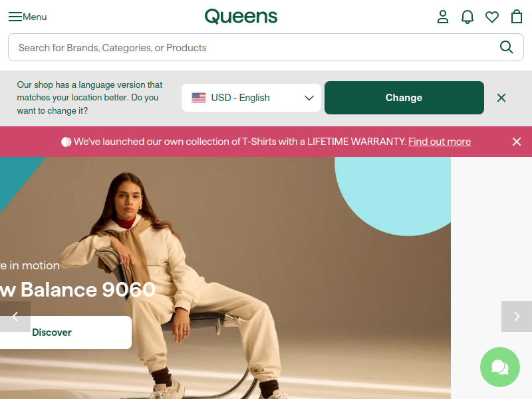Click the green Change button
532x399 pixels.
pos(404,98)
